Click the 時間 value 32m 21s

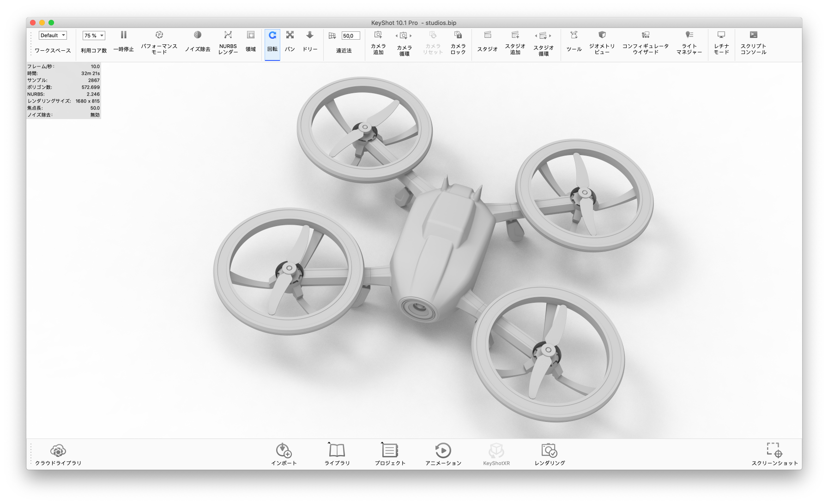tap(91, 73)
